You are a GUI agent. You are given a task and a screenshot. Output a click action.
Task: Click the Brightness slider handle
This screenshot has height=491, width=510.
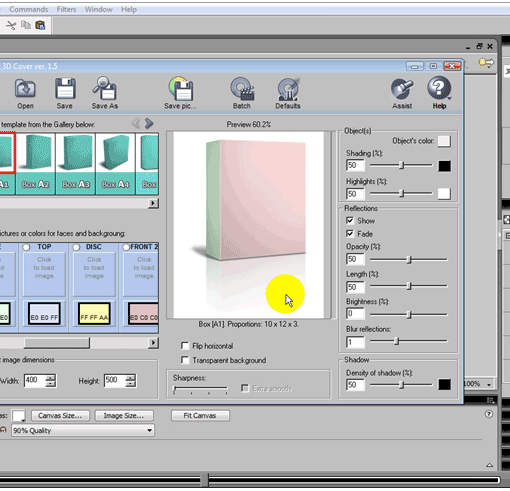point(409,314)
